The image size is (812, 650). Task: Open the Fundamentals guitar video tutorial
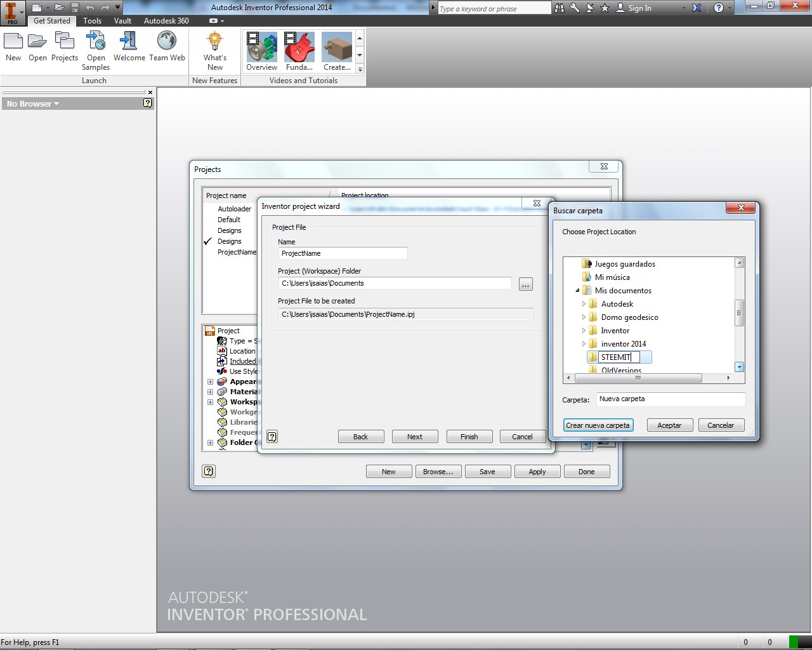click(x=299, y=51)
